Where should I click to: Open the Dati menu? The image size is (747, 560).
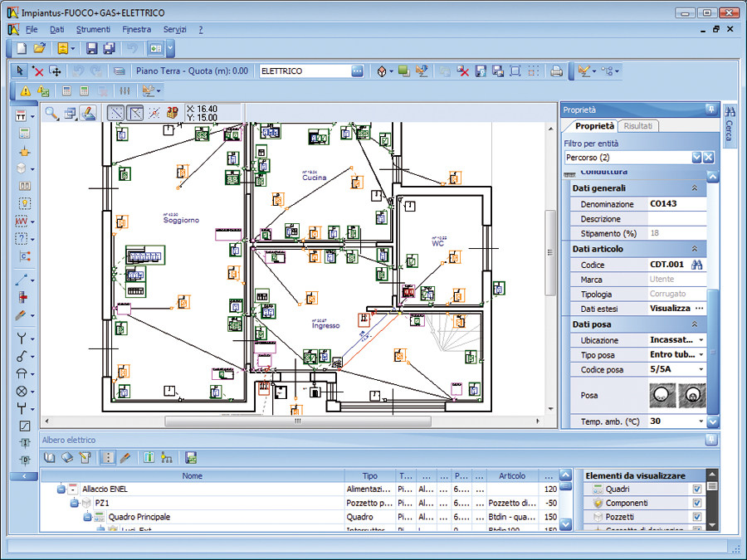coord(57,30)
